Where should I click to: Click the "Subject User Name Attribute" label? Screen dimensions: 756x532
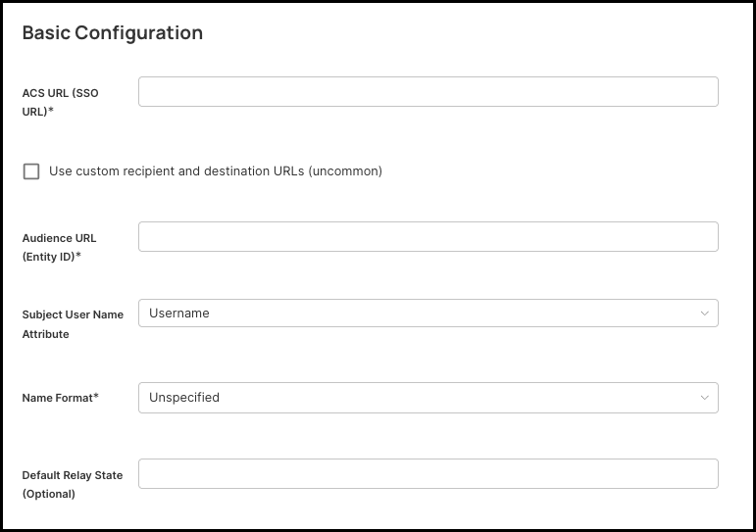click(73, 324)
